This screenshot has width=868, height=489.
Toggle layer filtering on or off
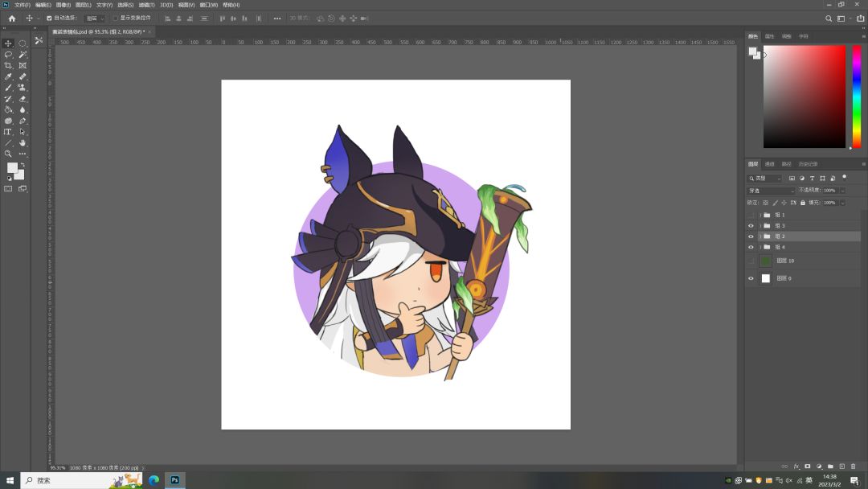(844, 177)
